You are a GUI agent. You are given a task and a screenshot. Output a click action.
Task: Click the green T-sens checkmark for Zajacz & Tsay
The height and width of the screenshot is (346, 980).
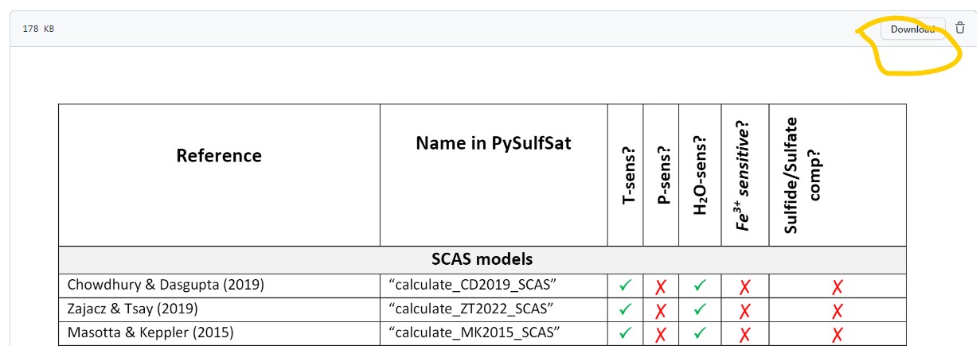pos(626,309)
